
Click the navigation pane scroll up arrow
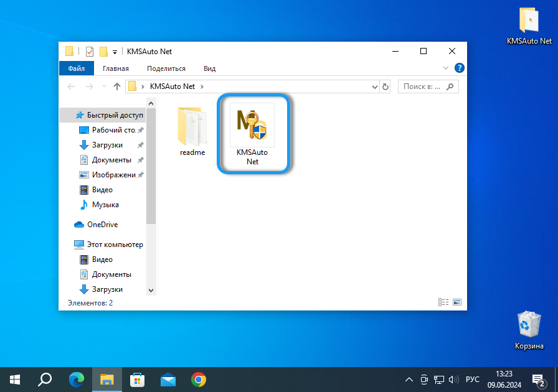[151, 103]
